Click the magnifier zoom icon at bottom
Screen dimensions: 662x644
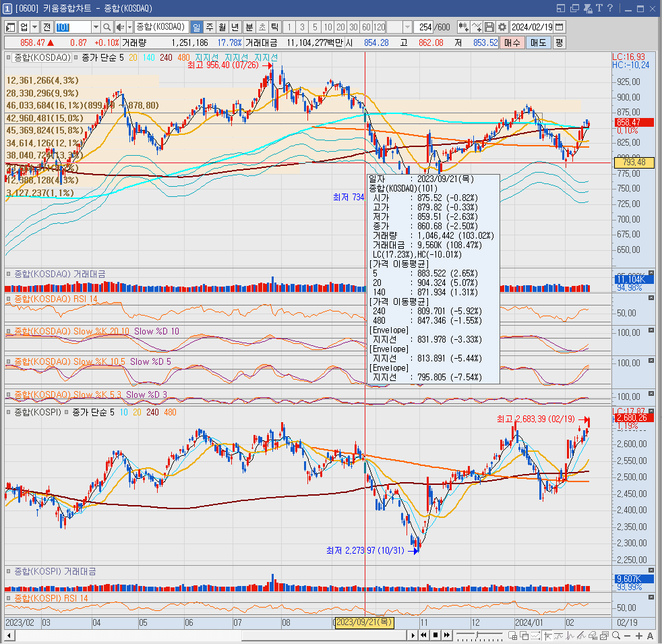(x=616, y=635)
